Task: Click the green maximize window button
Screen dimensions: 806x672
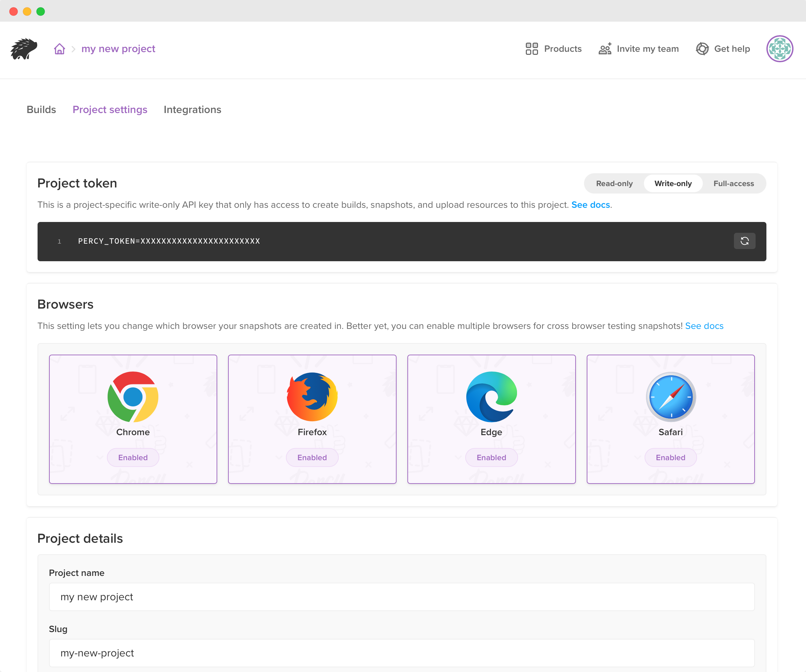Action: pos(41,11)
